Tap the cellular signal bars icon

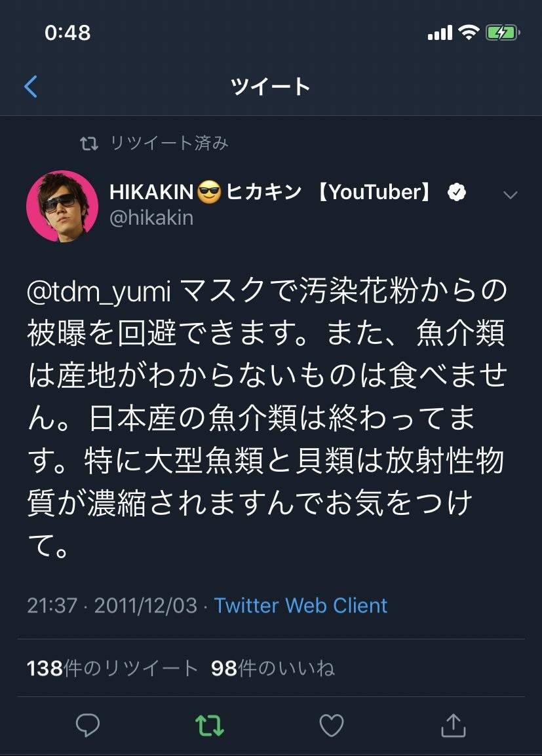click(440, 33)
